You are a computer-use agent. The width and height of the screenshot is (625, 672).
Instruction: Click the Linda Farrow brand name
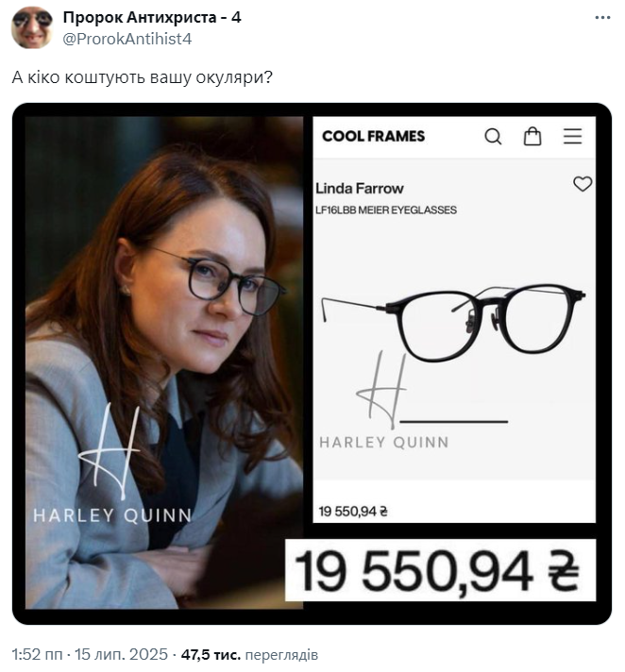(x=359, y=189)
